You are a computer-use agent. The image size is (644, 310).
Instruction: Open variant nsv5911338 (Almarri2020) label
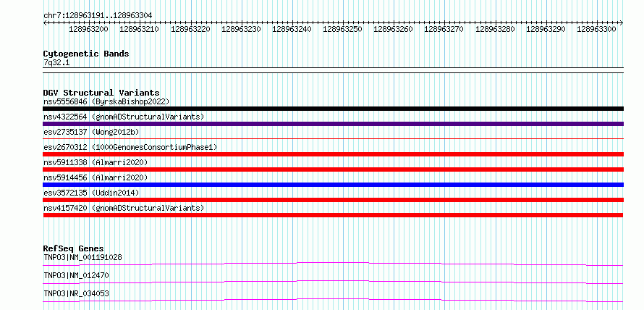[x=96, y=162]
